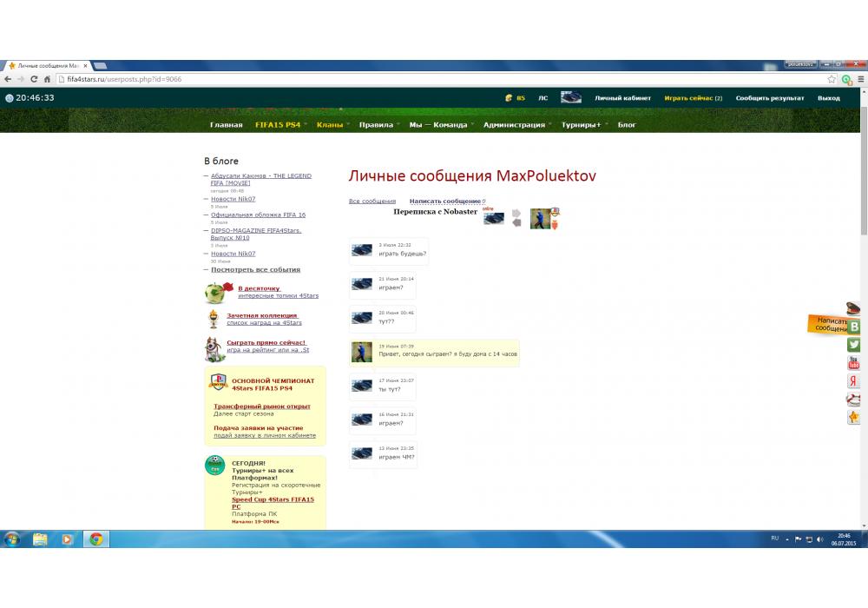Click the Yandex sidebar icon

point(854,381)
